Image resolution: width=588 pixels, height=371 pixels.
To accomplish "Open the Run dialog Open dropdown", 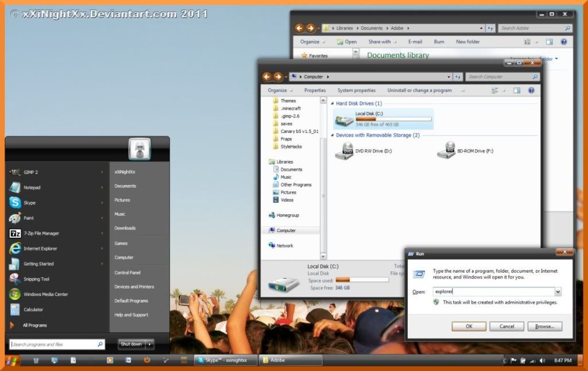I will (x=558, y=292).
